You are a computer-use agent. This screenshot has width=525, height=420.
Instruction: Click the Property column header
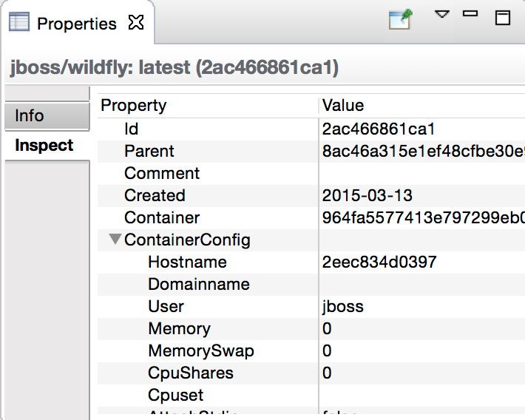[134, 106]
